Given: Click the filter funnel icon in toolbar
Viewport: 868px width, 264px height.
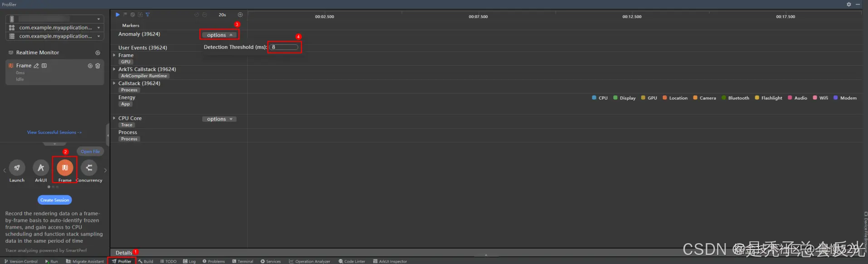Looking at the screenshot, I should 147,14.
